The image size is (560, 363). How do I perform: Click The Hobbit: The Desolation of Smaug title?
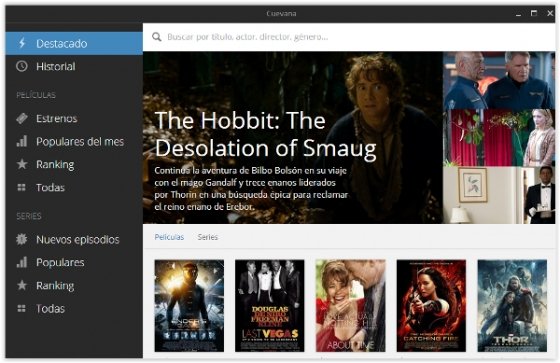[266, 134]
